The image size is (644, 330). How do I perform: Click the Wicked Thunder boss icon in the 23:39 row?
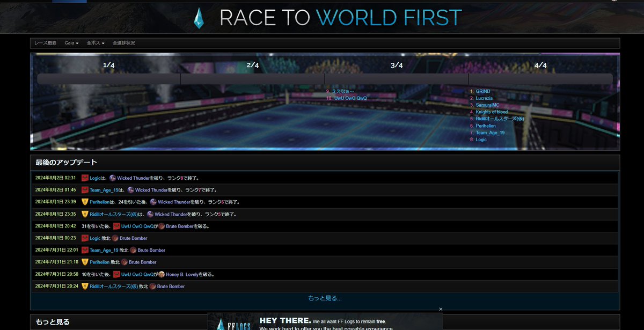point(153,202)
